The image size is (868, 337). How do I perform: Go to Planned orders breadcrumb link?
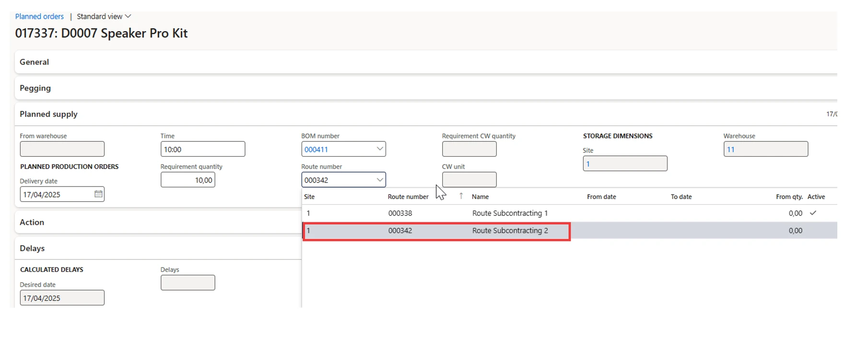(x=39, y=16)
